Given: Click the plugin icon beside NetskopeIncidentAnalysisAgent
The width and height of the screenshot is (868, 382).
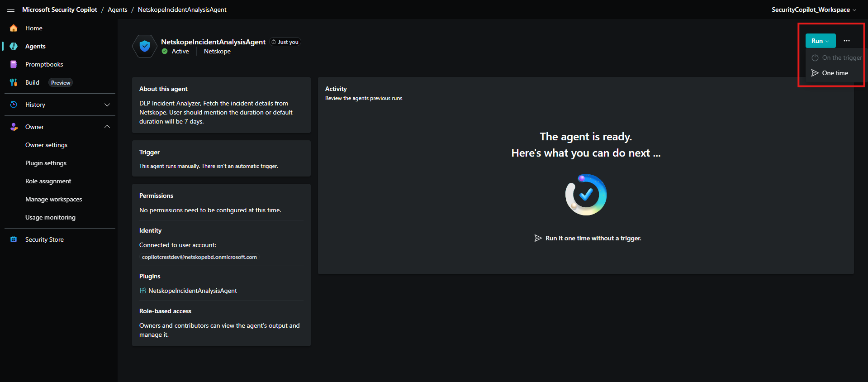Looking at the screenshot, I should pyautogui.click(x=143, y=291).
